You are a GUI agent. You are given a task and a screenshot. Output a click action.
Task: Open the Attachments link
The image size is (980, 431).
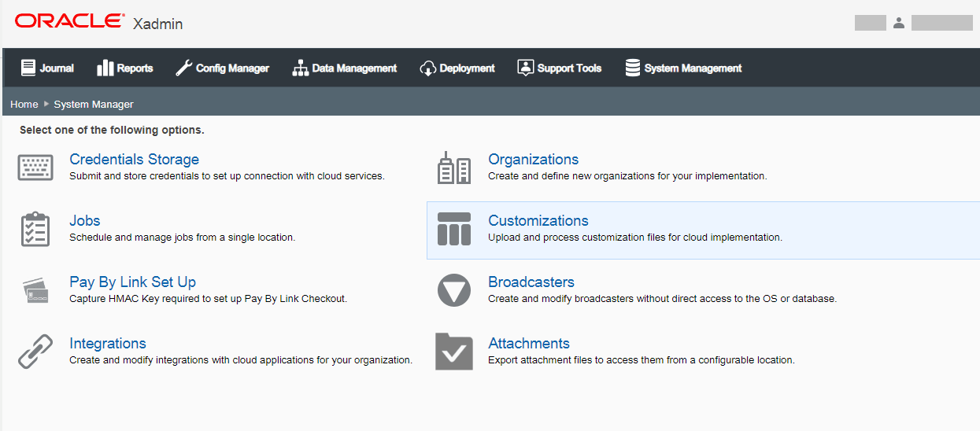[x=529, y=344]
